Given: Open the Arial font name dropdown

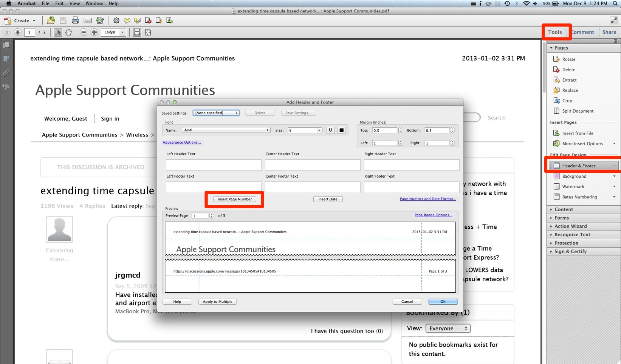Looking at the screenshot, I should click(226, 130).
